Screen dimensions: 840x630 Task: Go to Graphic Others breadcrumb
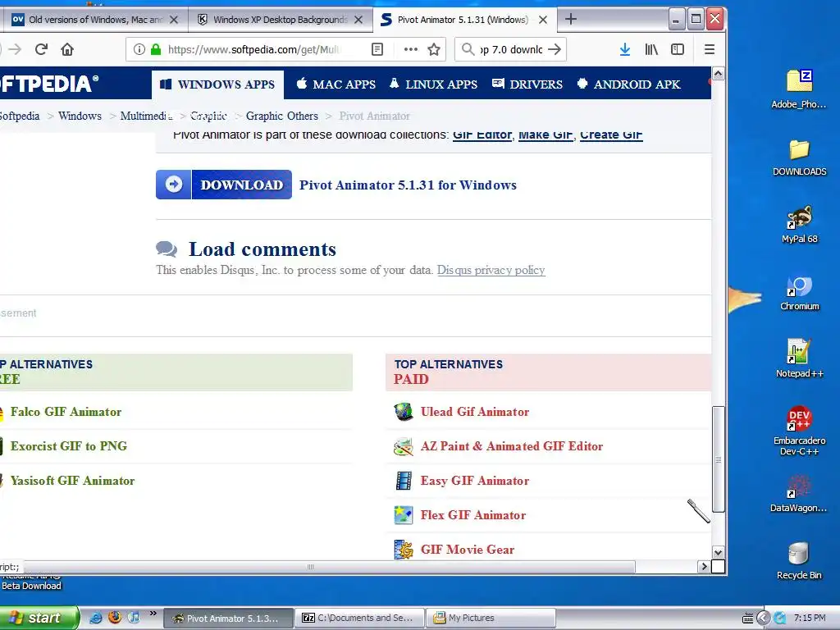point(282,116)
